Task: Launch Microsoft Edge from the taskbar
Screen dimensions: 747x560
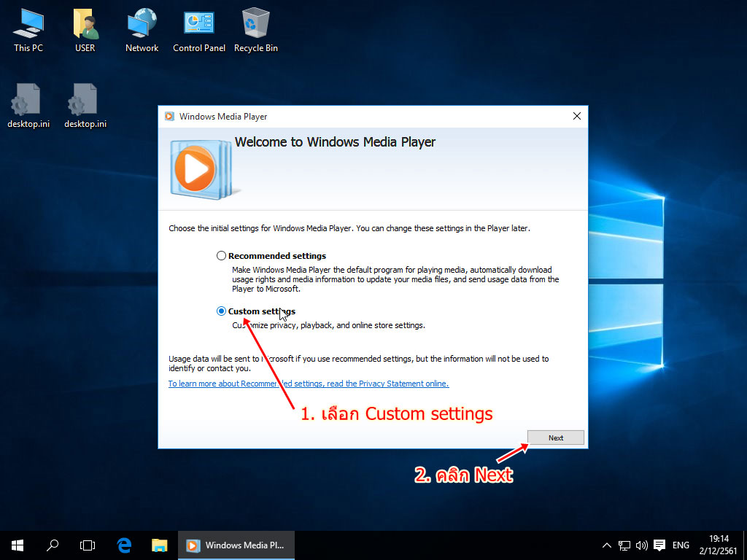Action: click(124, 545)
